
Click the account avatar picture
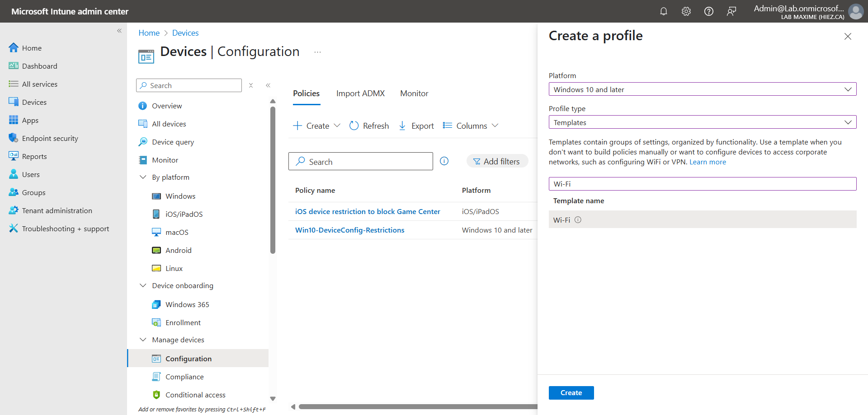pyautogui.click(x=855, y=11)
